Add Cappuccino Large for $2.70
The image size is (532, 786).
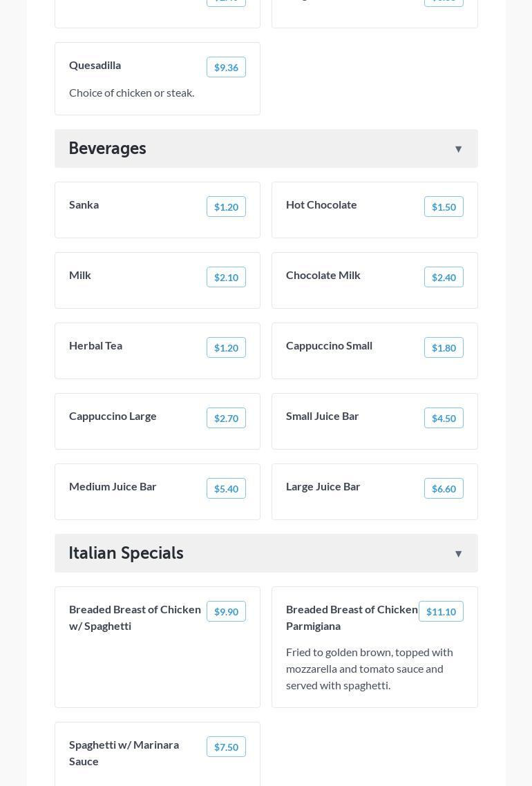226,418
